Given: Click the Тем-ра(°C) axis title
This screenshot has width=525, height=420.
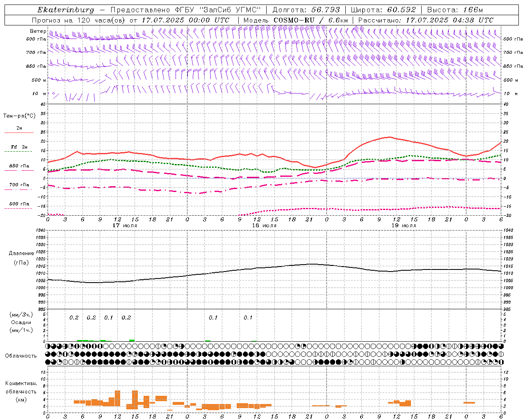Looking at the screenshot, I should (19, 116).
